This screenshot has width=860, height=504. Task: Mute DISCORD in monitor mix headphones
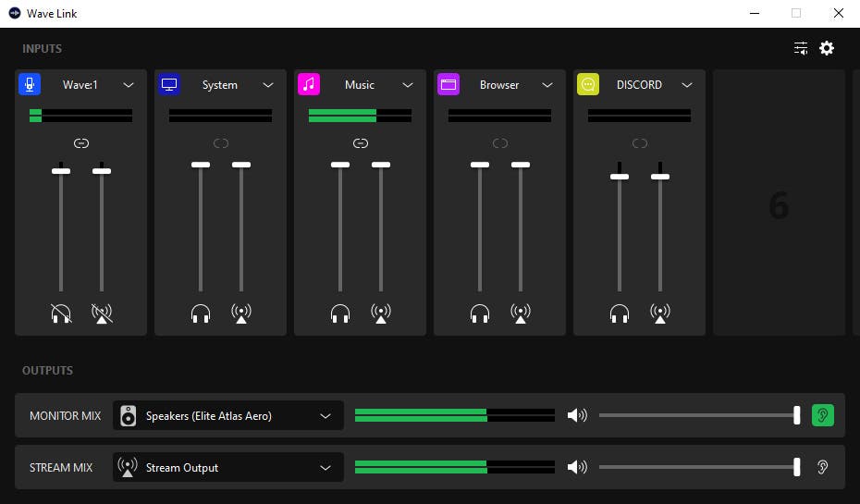(620, 313)
